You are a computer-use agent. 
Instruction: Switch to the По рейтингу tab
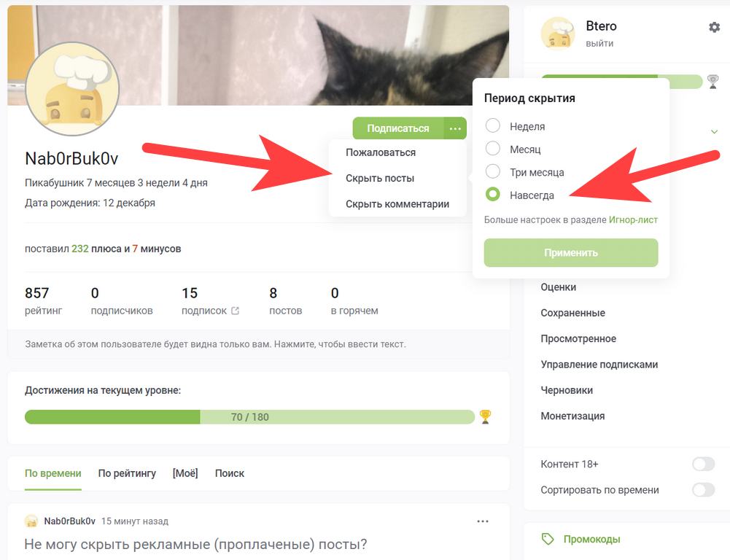127,473
